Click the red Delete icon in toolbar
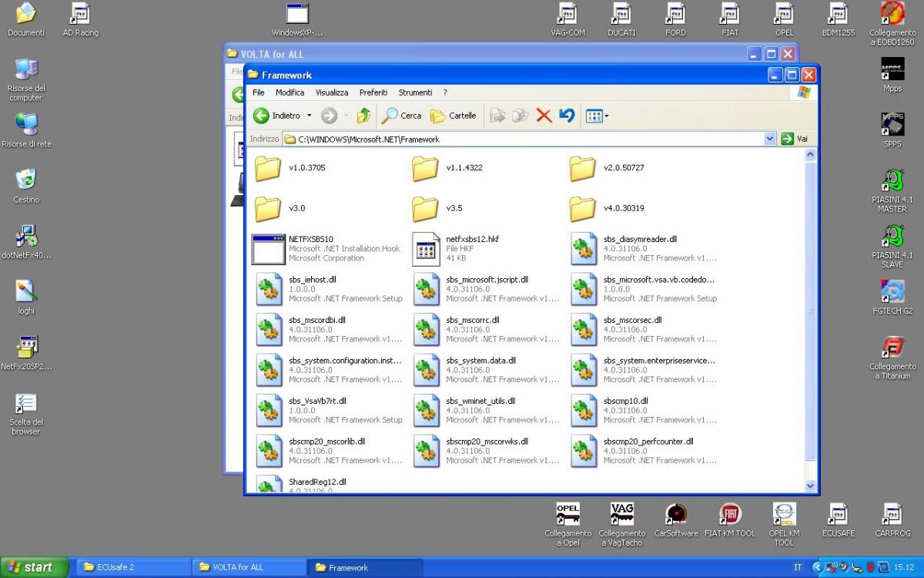924x578 pixels. [544, 116]
